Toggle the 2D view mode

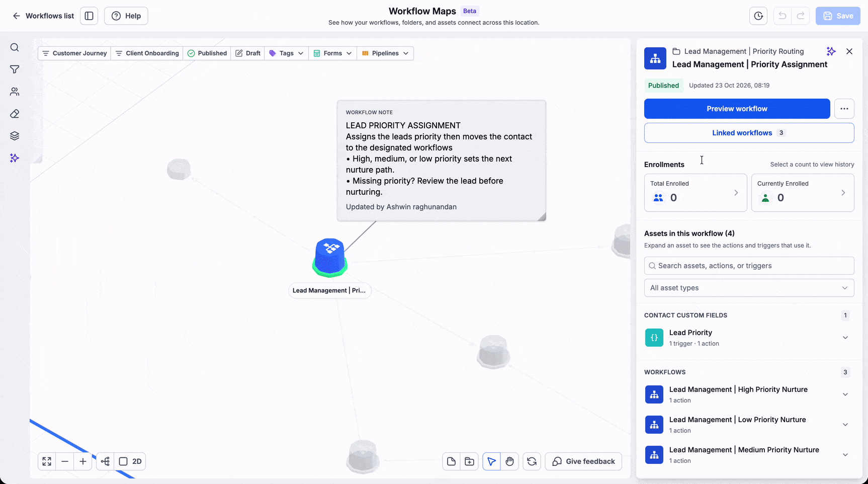(130, 461)
